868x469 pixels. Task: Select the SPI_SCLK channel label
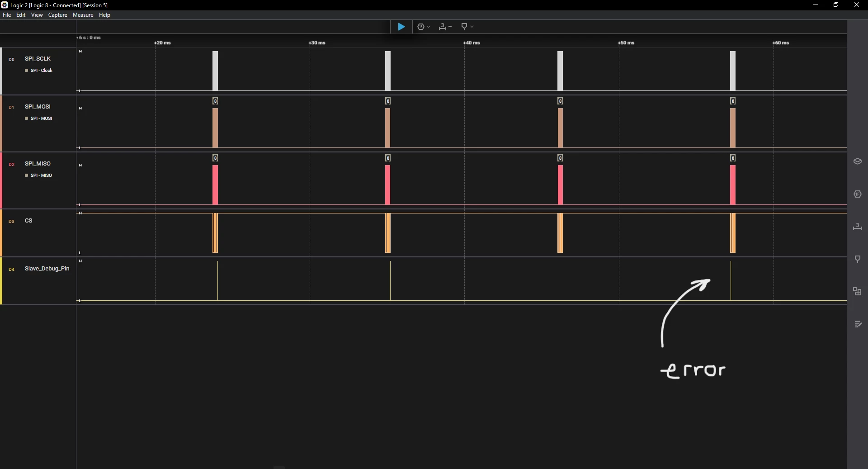point(38,59)
